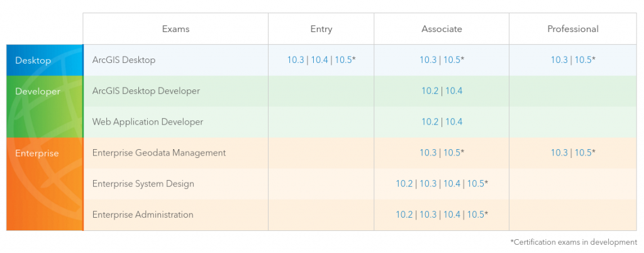Click 10.4 Associate for Enterprise System Design
644x253 pixels.
click(x=452, y=184)
